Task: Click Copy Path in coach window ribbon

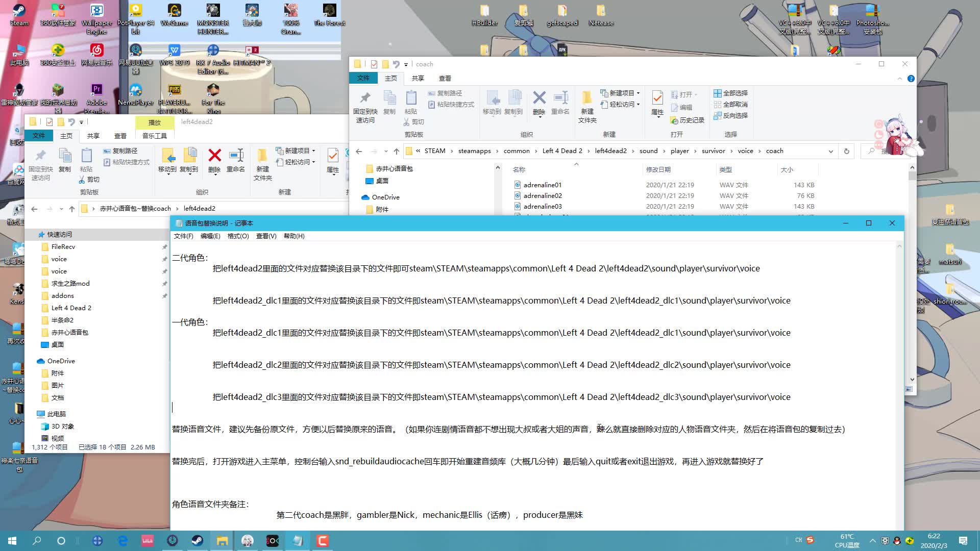Action: click(x=445, y=93)
